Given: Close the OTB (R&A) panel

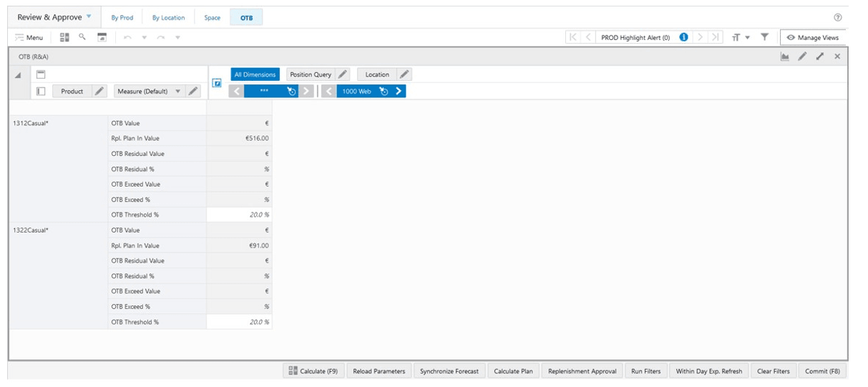Looking at the screenshot, I should click(837, 57).
